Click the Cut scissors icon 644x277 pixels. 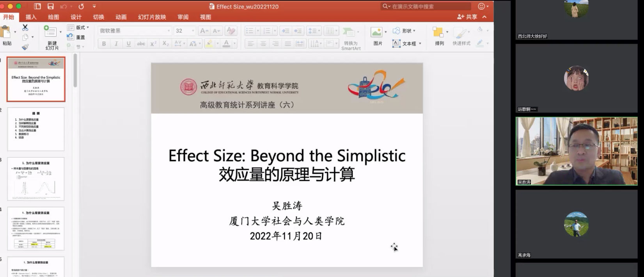(25, 27)
